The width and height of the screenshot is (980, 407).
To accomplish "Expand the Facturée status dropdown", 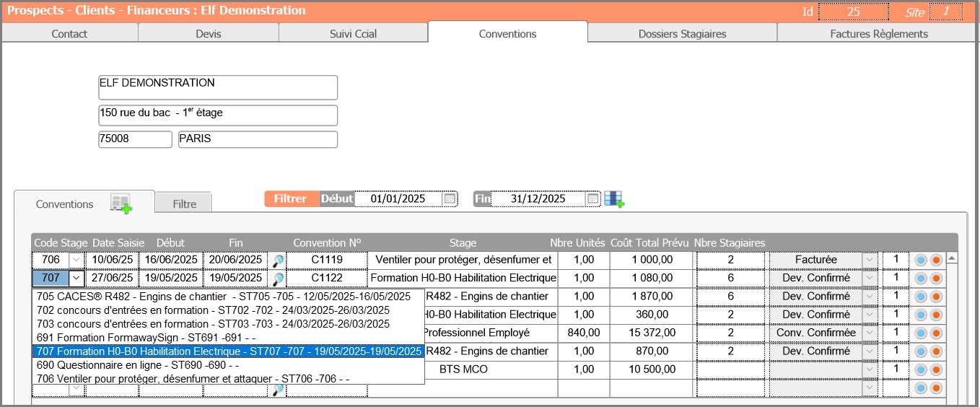I will 870,260.
